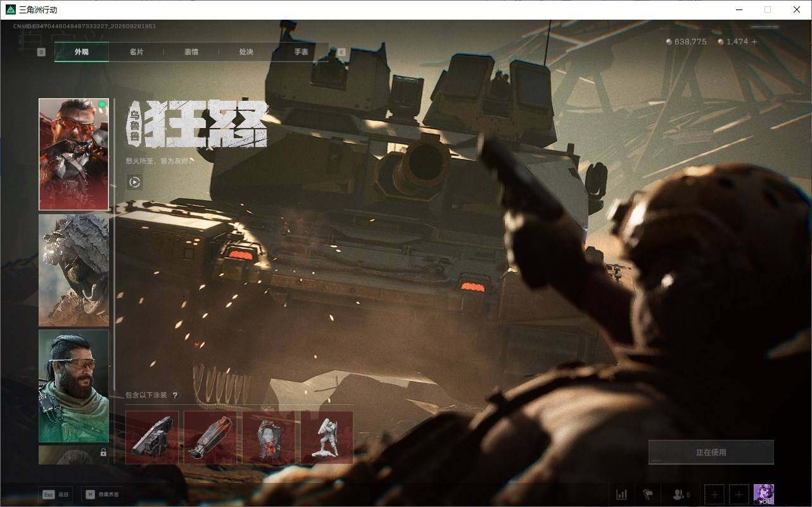Open the statistics bar chart icon
This screenshot has height=507, width=812.
point(622,494)
